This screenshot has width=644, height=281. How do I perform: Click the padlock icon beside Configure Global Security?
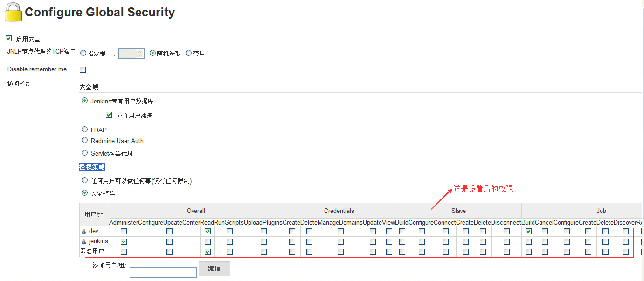coord(13,12)
